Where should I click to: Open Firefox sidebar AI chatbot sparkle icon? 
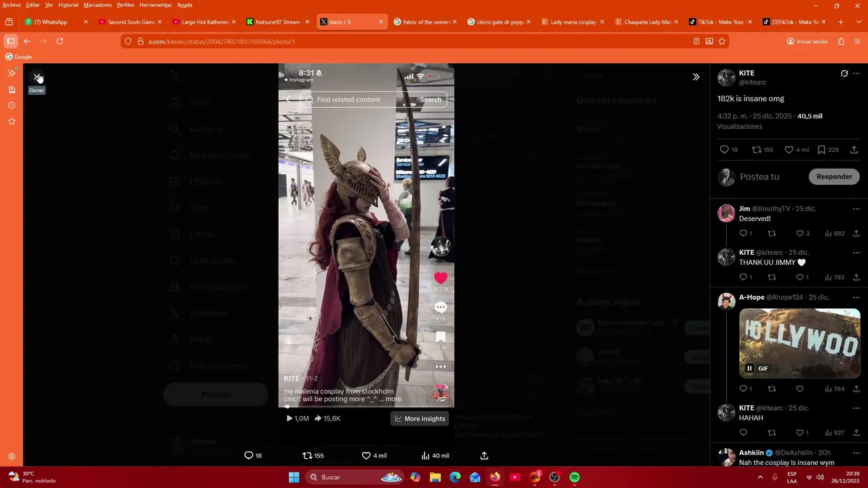coord(12,73)
